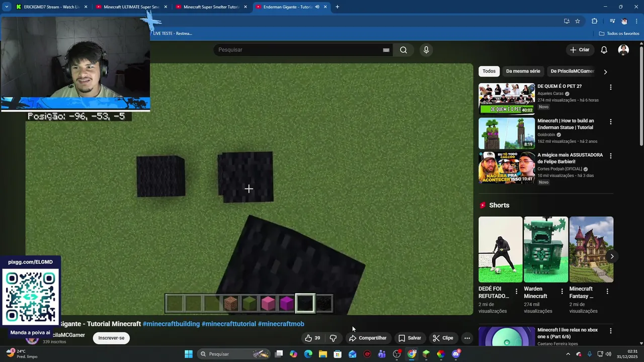Open the Warden Minecraft short

[545, 249]
